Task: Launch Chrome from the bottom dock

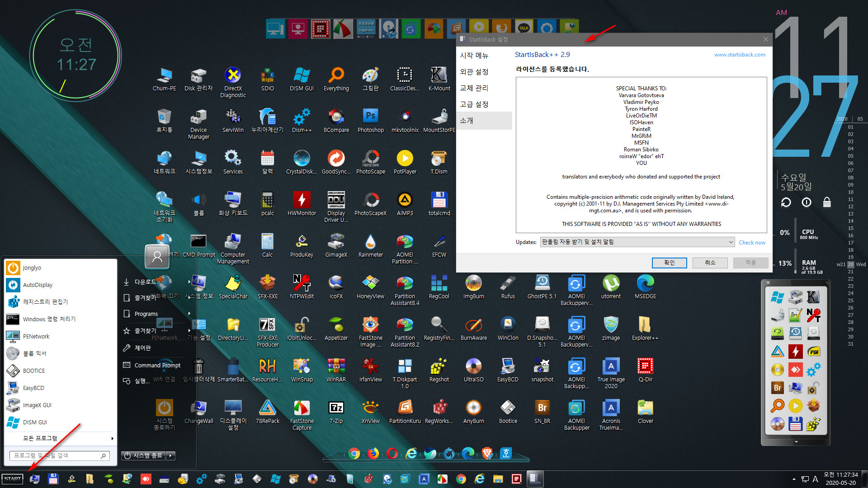Action: point(354,453)
